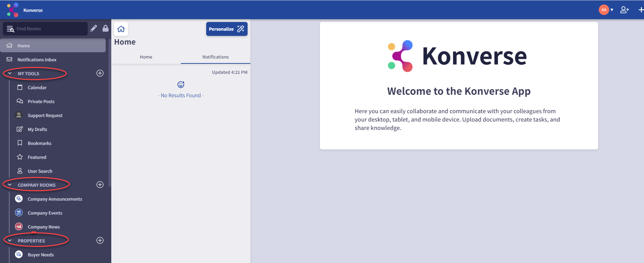Click the Company Events room icon
Screen dimensions: 644x263
pos(19,212)
